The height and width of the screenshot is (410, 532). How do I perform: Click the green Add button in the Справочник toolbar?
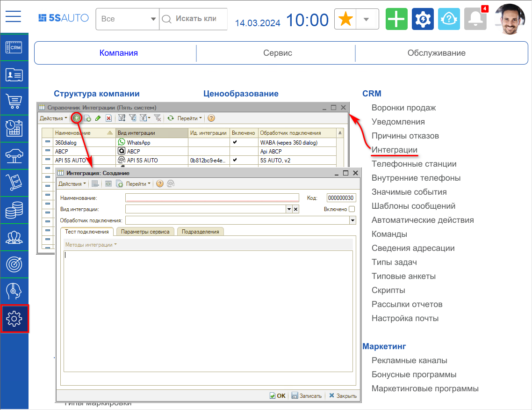pyautogui.click(x=77, y=118)
